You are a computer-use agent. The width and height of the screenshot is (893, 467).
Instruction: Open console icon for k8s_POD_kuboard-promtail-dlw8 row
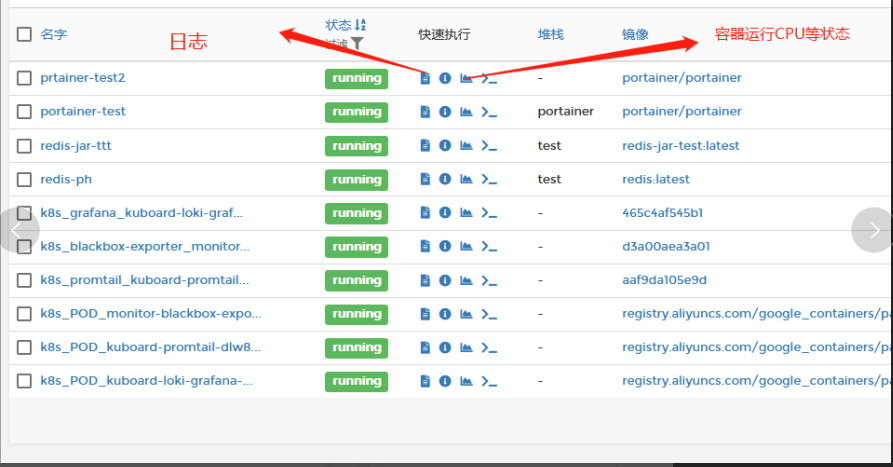click(489, 347)
